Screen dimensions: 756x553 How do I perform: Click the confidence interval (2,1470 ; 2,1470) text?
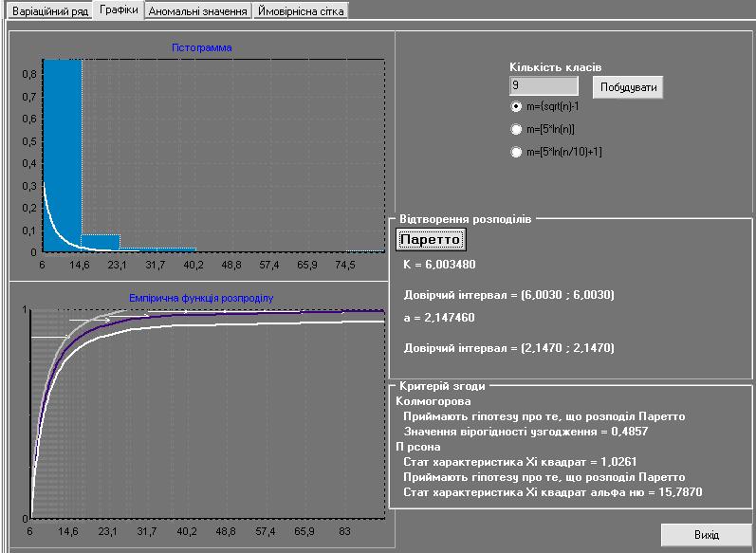(x=508, y=347)
